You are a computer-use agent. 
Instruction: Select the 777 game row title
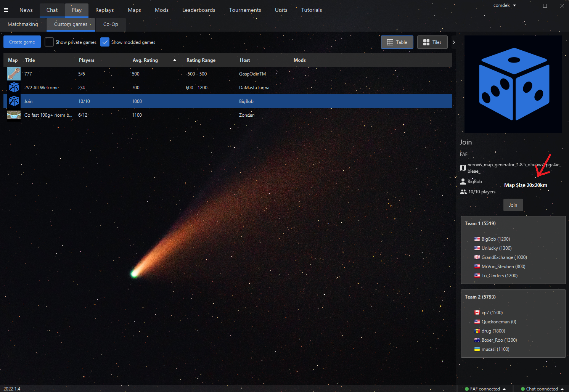[28, 74]
